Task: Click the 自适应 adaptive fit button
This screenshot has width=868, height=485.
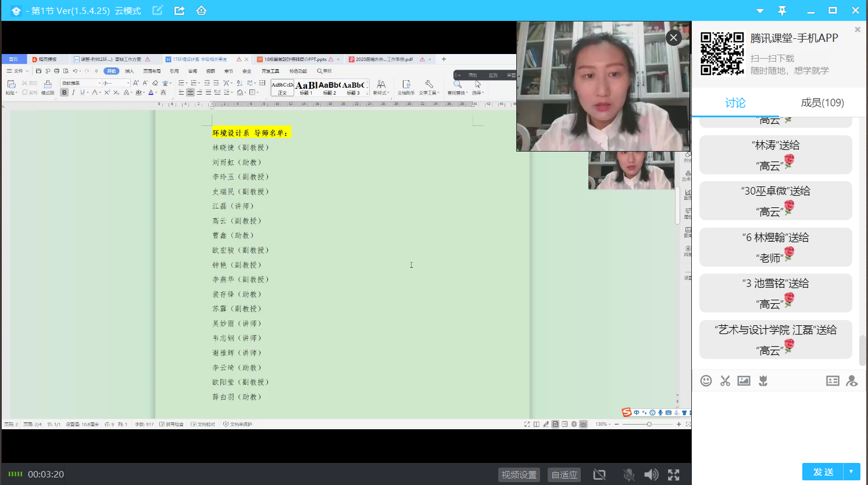Action: click(x=564, y=475)
